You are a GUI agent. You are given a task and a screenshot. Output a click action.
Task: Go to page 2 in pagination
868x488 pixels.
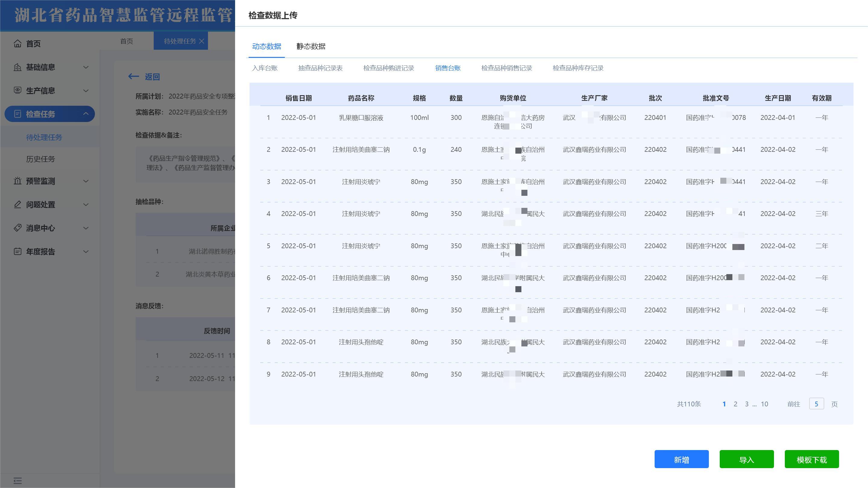(735, 404)
